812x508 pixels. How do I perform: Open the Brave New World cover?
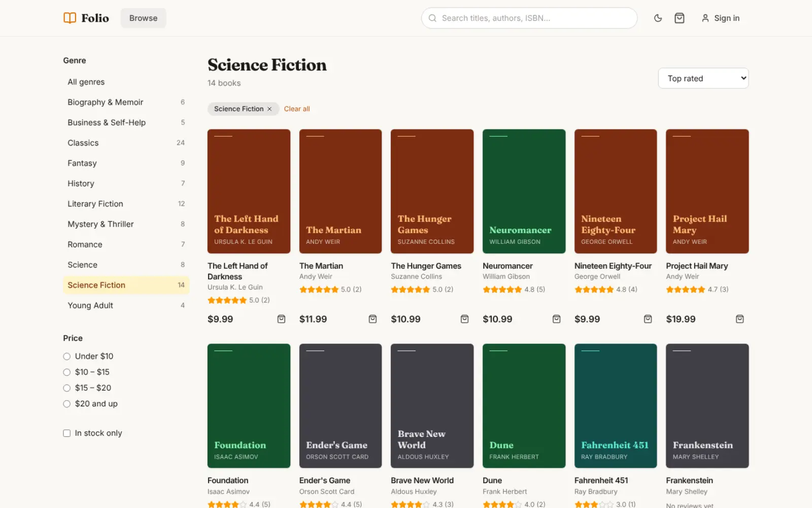tap(432, 406)
